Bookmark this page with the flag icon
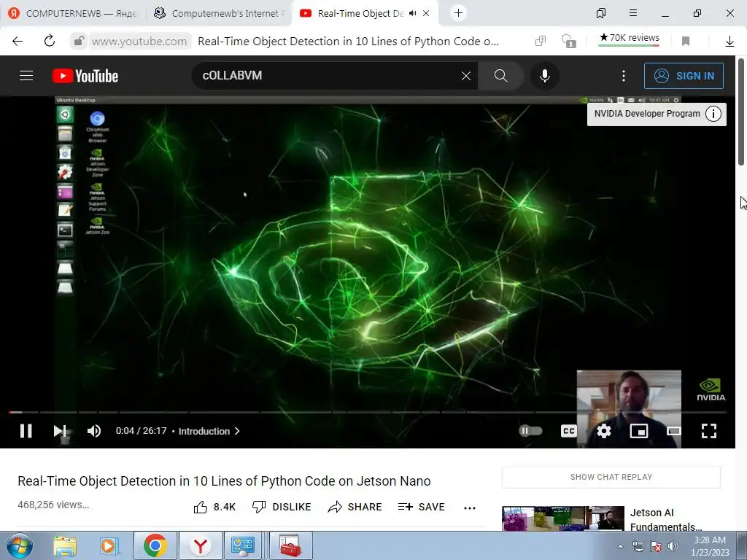This screenshot has width=747, height=560. pos(686,42)
